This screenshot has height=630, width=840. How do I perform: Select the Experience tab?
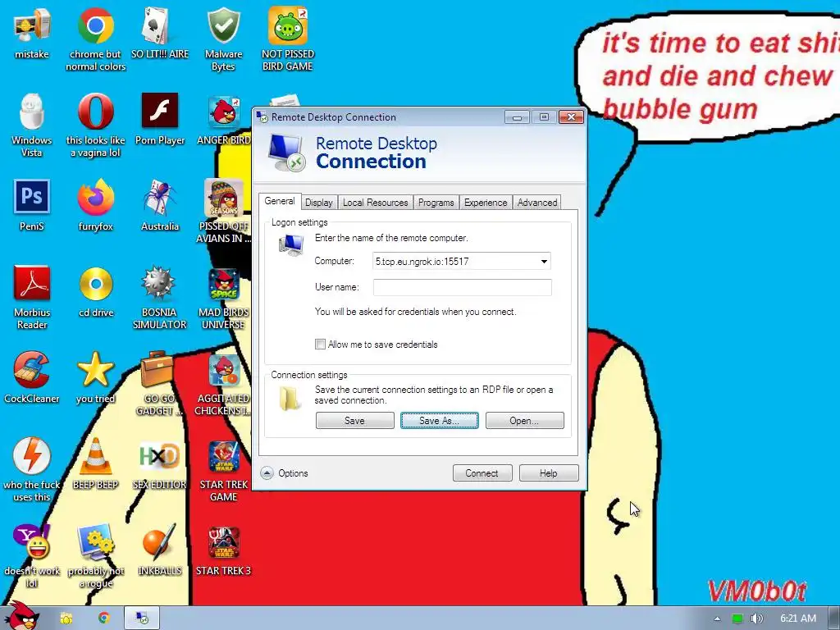click(x=486, y=203)
